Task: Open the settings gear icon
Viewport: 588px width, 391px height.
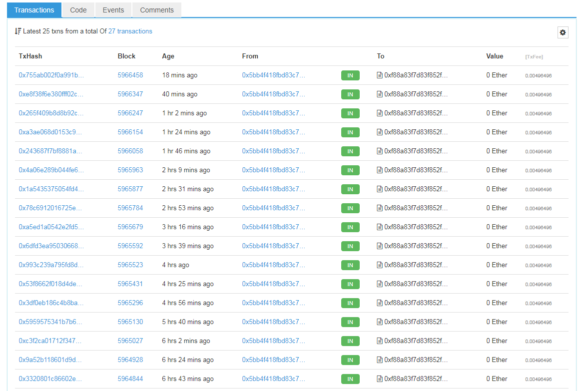Action: pyautogui.click(x=563, y=32)
